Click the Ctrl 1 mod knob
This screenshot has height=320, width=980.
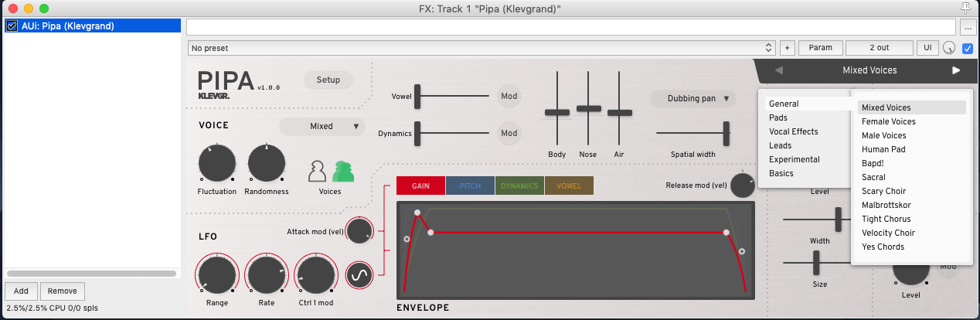click(315, 275)
